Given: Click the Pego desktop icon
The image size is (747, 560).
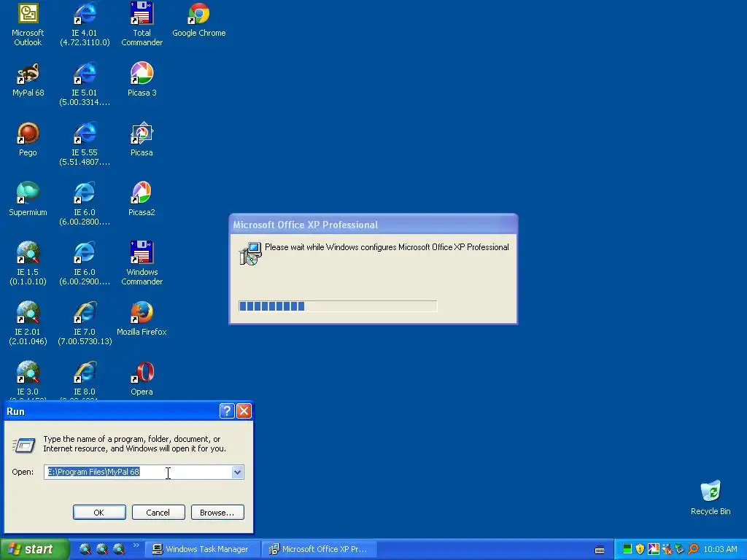Looking at the screenshot, I should pos(28,139).
